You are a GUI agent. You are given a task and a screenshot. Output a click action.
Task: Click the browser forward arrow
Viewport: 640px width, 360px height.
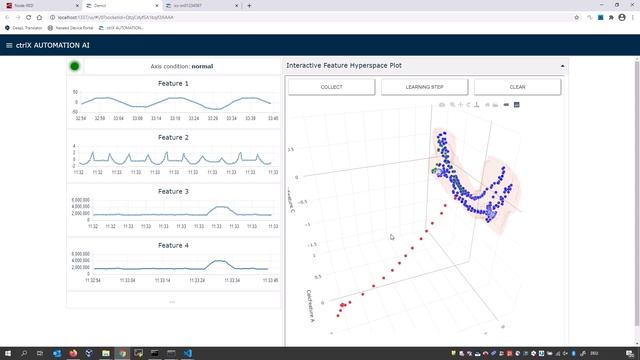click(x=18, y=18)
